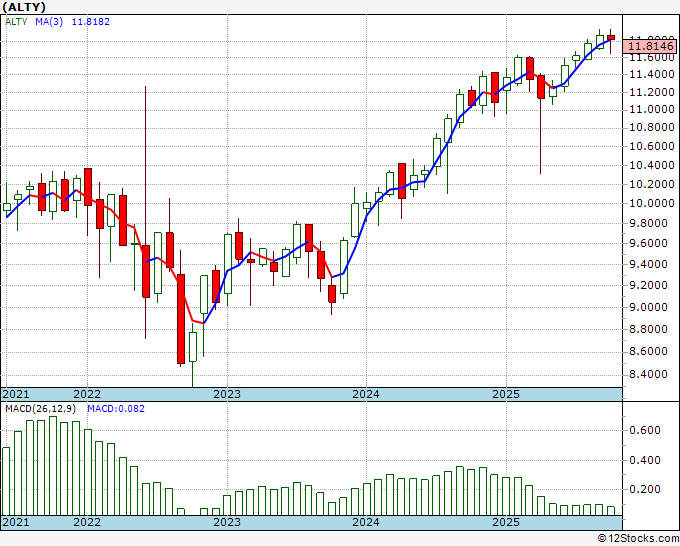
Task: Click the 11.0000 price axis label
Action: coord(652,110)
